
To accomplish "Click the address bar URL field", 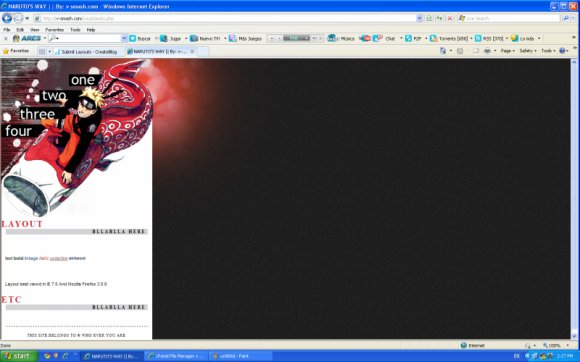I will [x=224, y=18].
